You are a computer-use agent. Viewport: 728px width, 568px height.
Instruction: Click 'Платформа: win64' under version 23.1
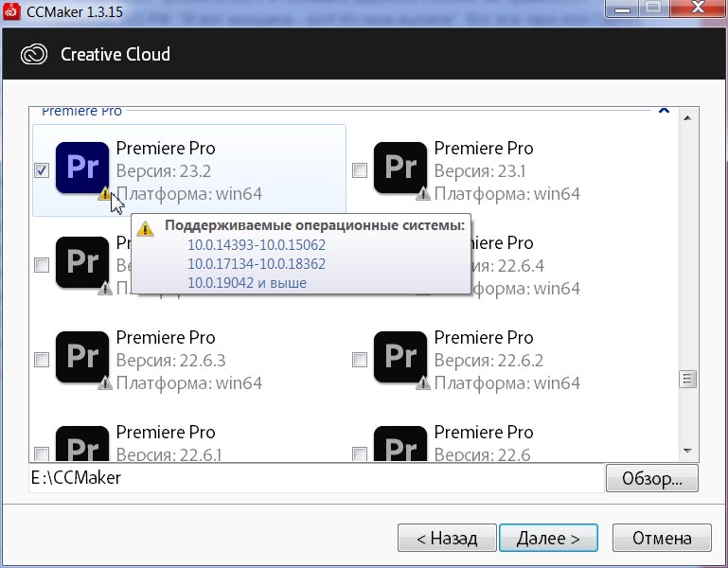[x=507, y=194]
